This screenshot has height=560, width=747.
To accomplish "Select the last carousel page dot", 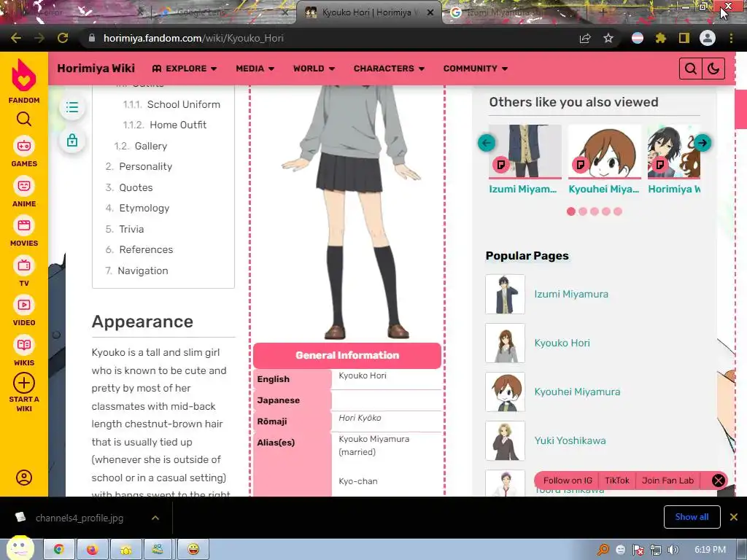I will tap(618, 211).
